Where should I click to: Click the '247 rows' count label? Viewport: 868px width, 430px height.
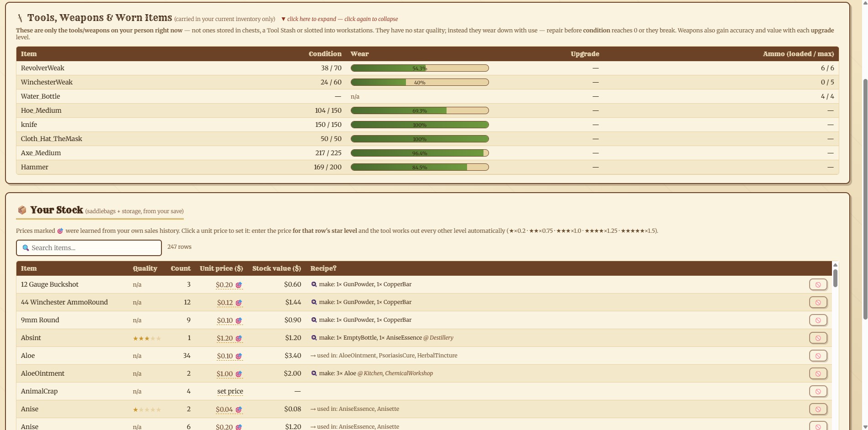tap(179, 247)
